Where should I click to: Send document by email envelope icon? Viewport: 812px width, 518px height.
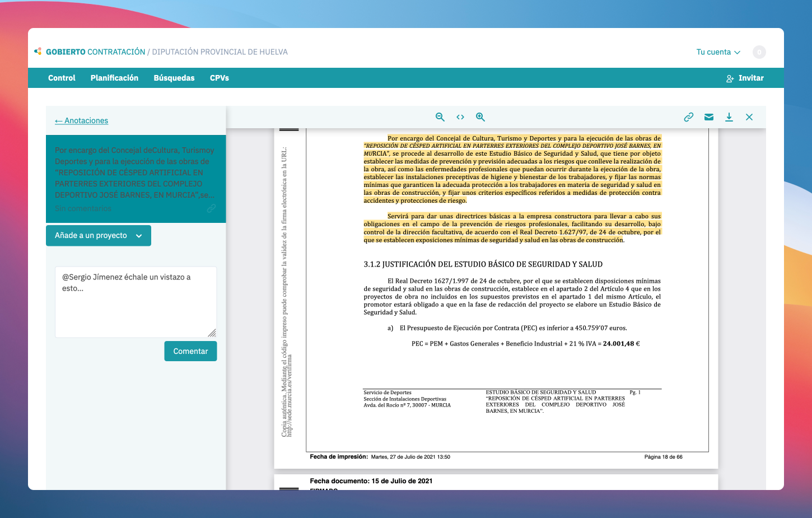(x=709, y=117)
